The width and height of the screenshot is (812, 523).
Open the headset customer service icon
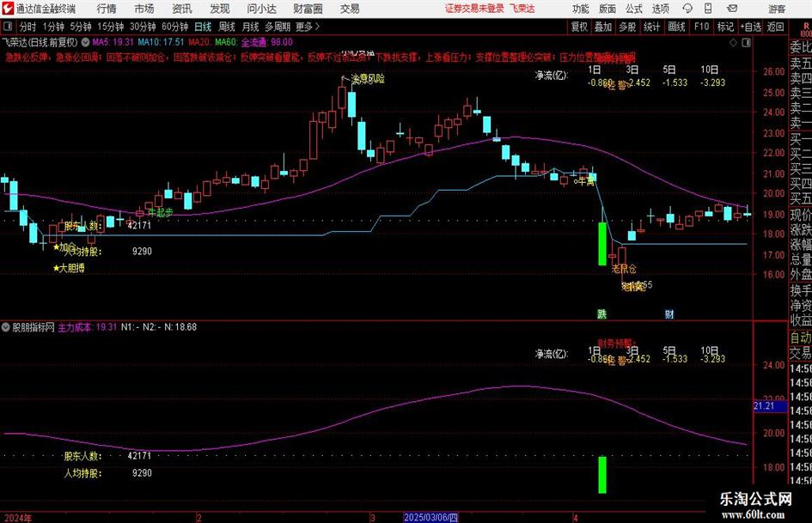point(687,9)
